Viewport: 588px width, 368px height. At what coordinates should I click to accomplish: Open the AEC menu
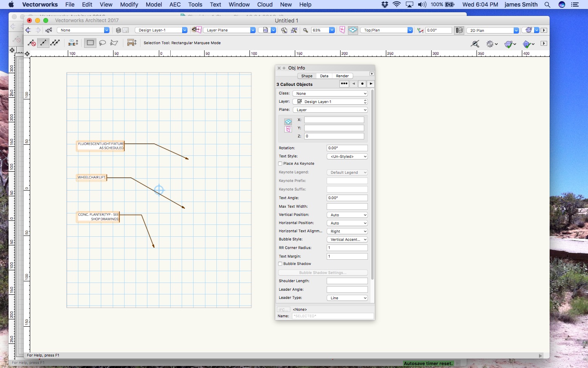coord(175,4)
